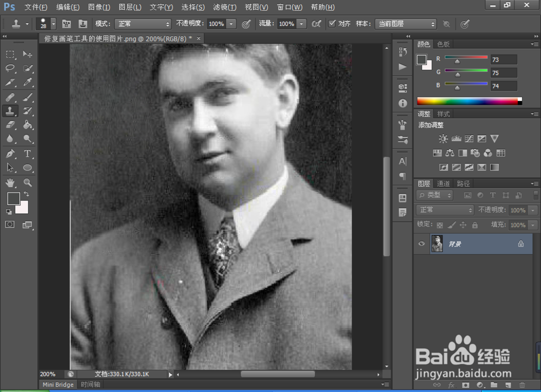Open the opacity (不透明度) slider dropdown in options bar
The height and width of the screenshot is (392, 541).
[231, 24]
